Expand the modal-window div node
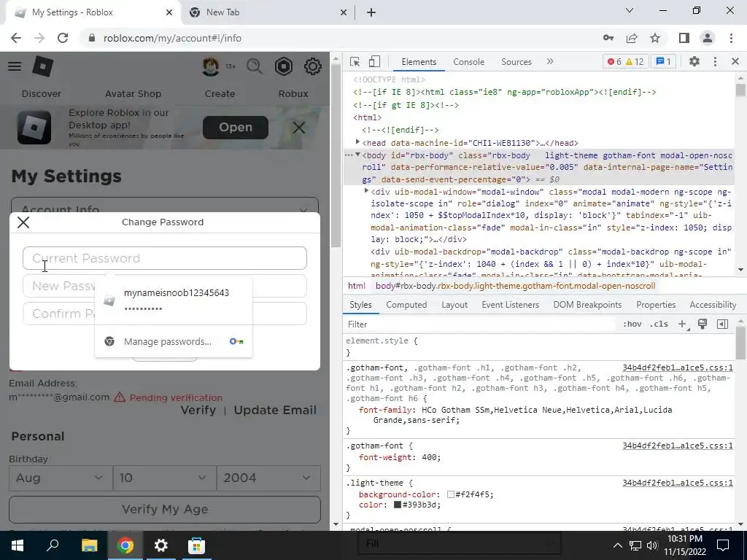This screenshot has width=747, height=560. click(x=366, y=190)
